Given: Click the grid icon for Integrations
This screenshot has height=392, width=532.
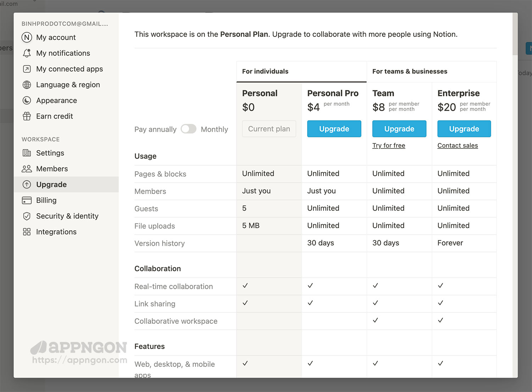Looking at the screenshot, I should click(x=27, y=232).
